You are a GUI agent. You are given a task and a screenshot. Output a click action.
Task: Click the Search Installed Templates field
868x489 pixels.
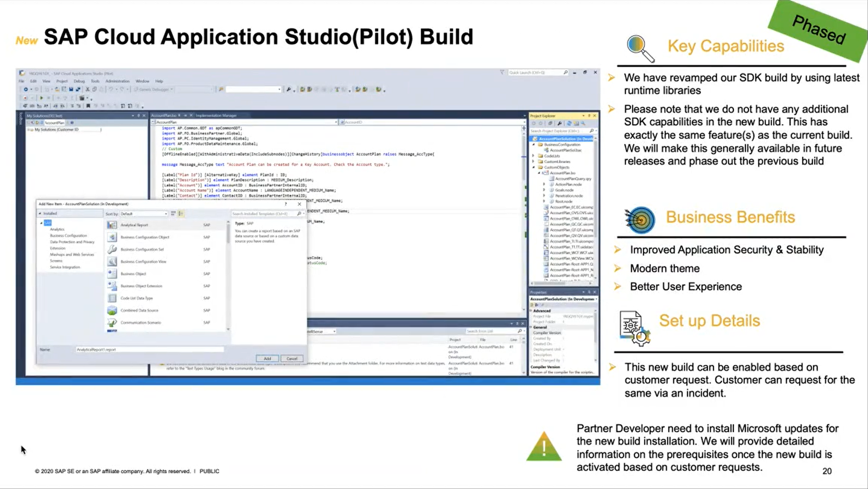pos(267,214)
